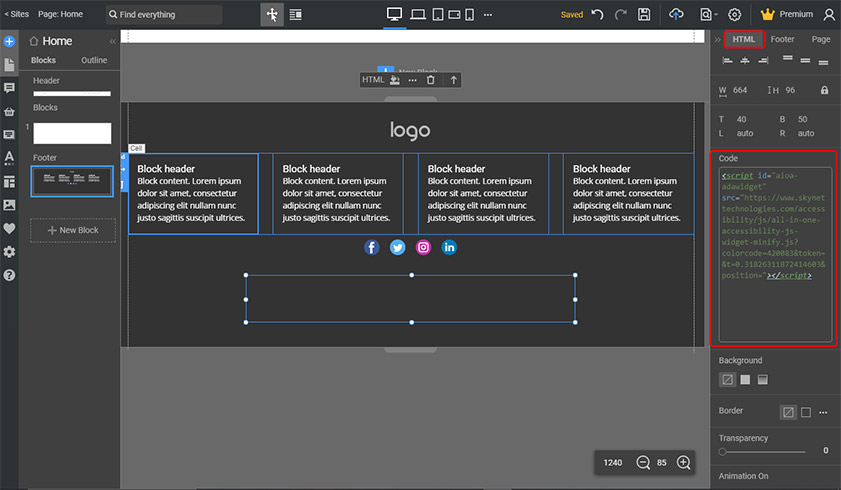Image resolution: width=841 pixels, height=490 pixels.
Task: Click the Twitter social icon
Action: click(397, 247)
